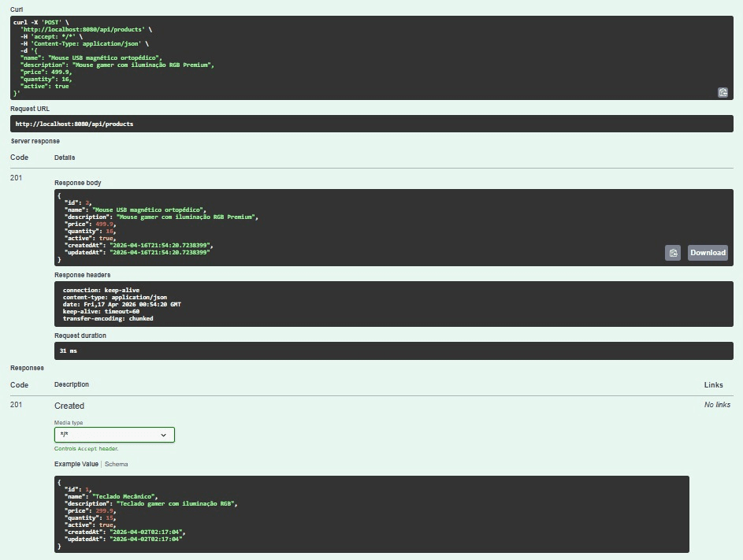Click the Created description in the Responses table
743x560 pixels.
[69, 406]
